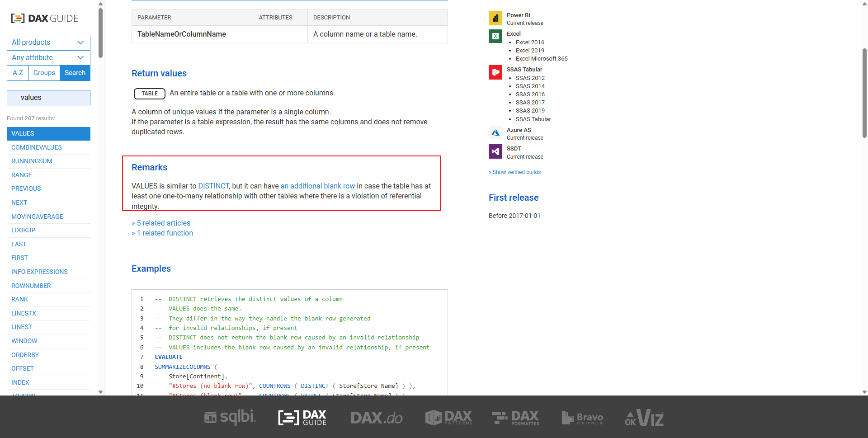Screen dimensions: 868x438
Task: Open ROWNUMBER function from results
Action: (x=48, y=286)
